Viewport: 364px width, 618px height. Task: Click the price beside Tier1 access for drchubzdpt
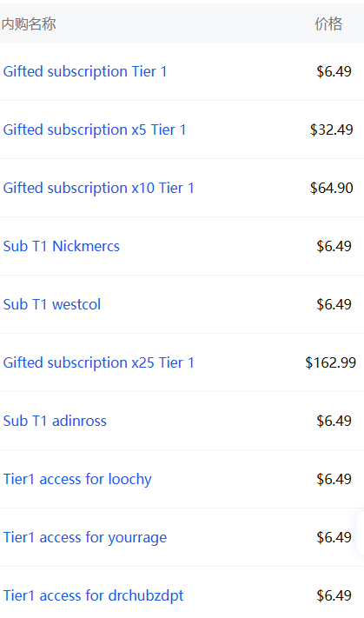point(334,596)
